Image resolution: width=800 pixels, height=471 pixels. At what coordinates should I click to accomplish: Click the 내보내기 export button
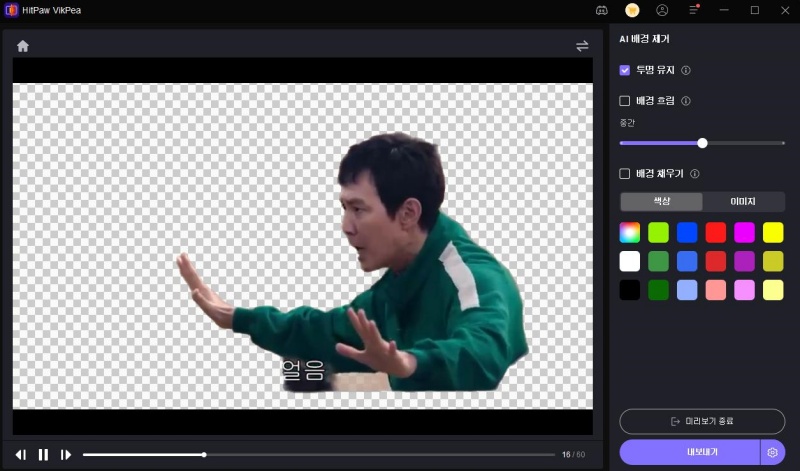[689, 453]
